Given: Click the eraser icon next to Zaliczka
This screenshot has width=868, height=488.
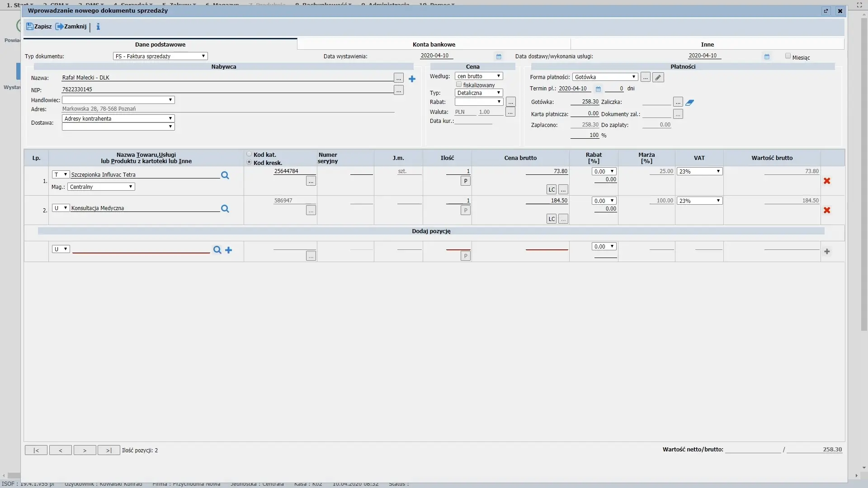Looking at the screenshot, I should 689,103.
